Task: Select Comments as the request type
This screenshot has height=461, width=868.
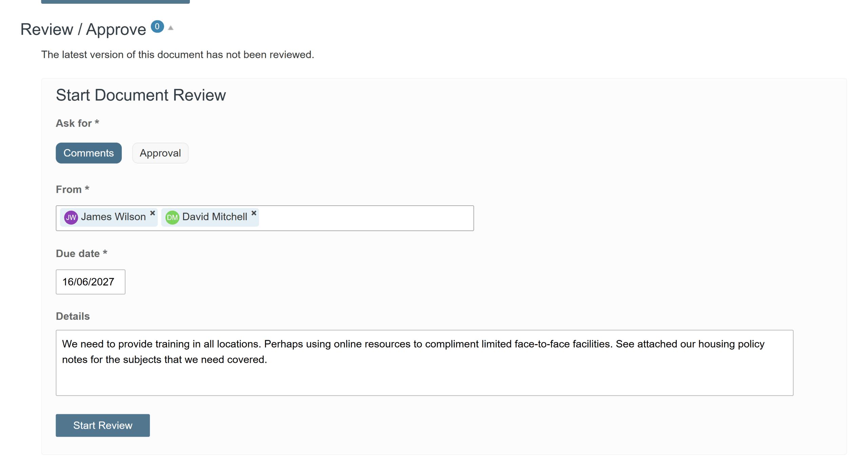Action: (x=88, y=153)
